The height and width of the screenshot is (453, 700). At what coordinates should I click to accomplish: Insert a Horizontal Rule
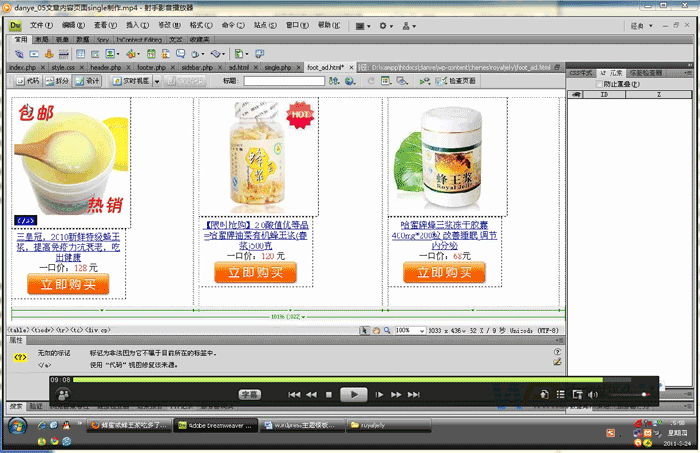64,54
